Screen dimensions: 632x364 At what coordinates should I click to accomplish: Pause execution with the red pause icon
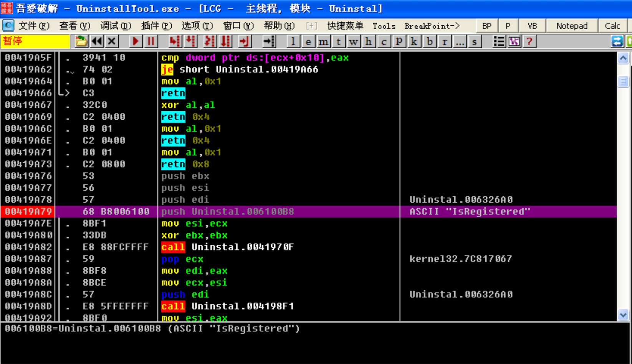151,41
